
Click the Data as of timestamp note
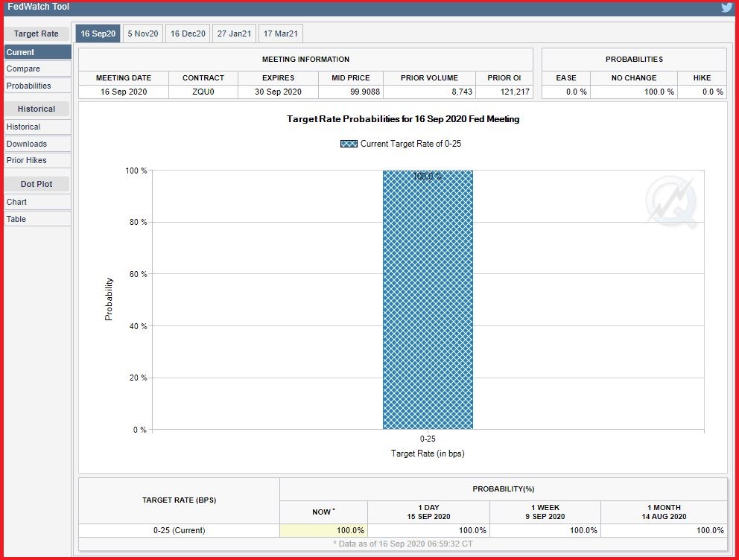[x=403, y=544]
